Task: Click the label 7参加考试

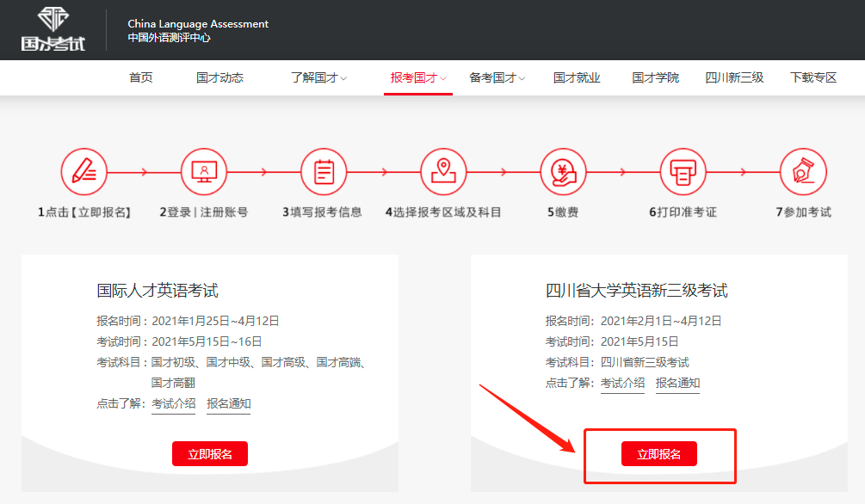Action: (x=803, y=212)
